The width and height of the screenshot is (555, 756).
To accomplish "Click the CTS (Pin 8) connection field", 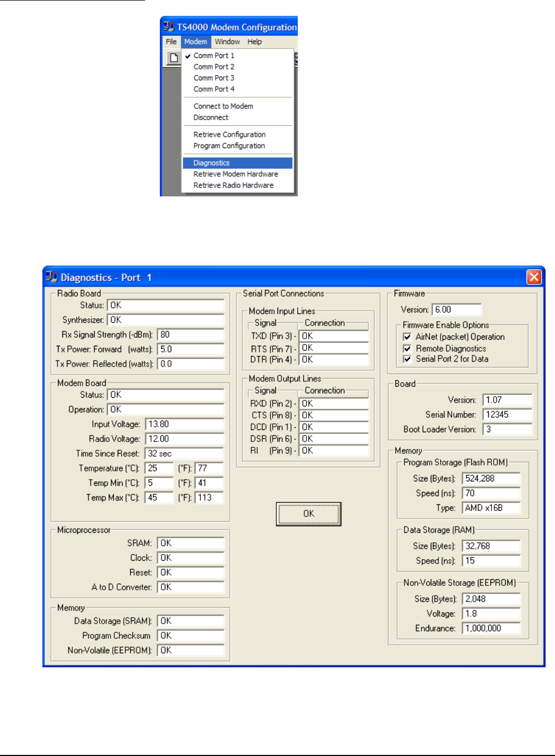I will [334, 416].
